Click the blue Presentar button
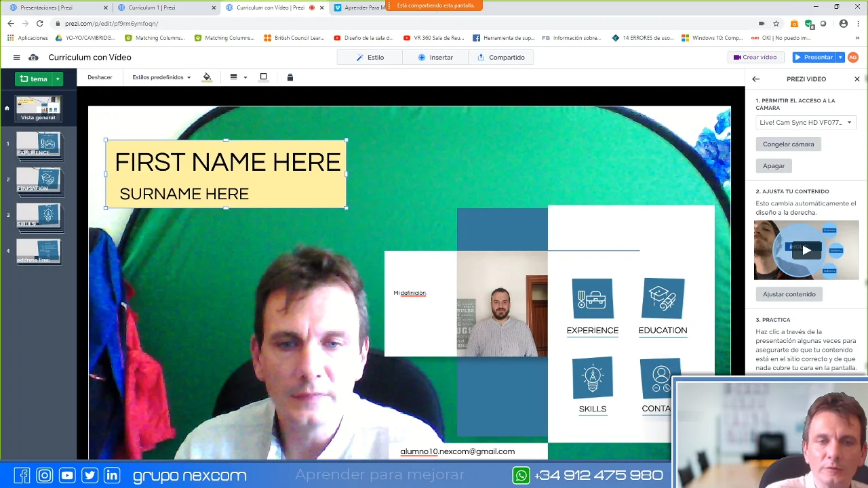 [814, 58]
